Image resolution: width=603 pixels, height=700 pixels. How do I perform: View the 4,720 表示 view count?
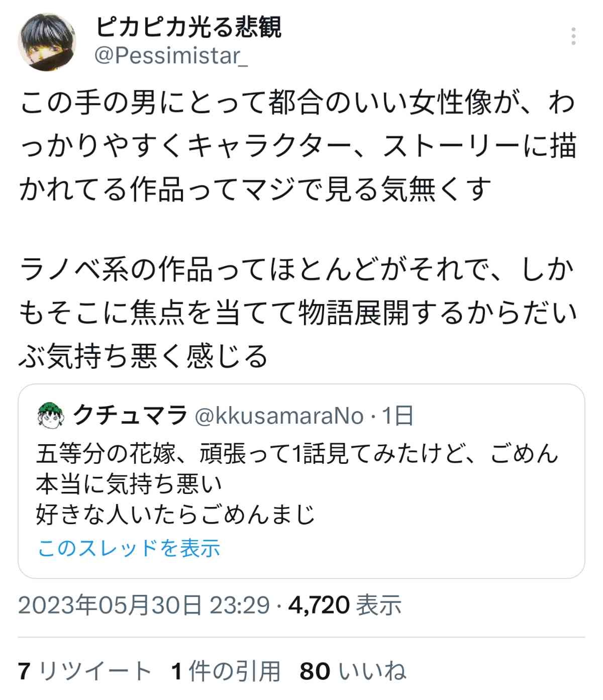(x=345, y=605)
